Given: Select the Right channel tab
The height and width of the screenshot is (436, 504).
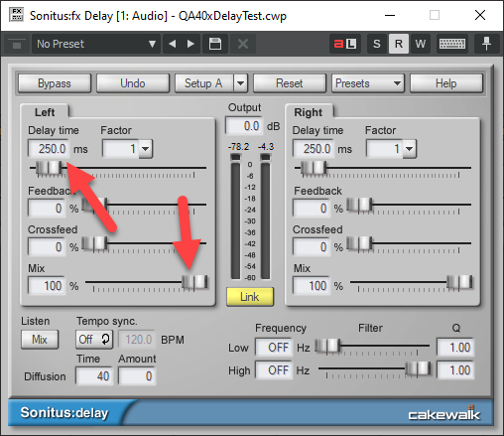Looking at the screenshot, I should 309,112.
